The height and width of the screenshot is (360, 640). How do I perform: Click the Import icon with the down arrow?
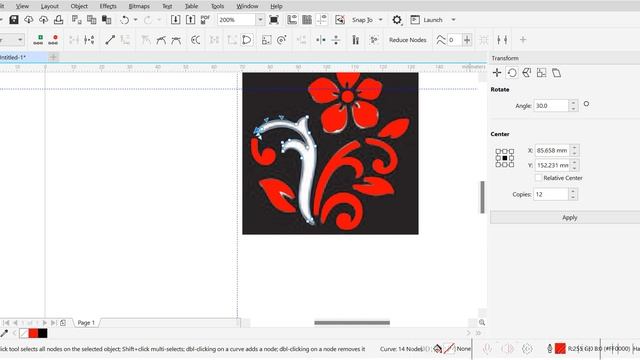point(176,20)
